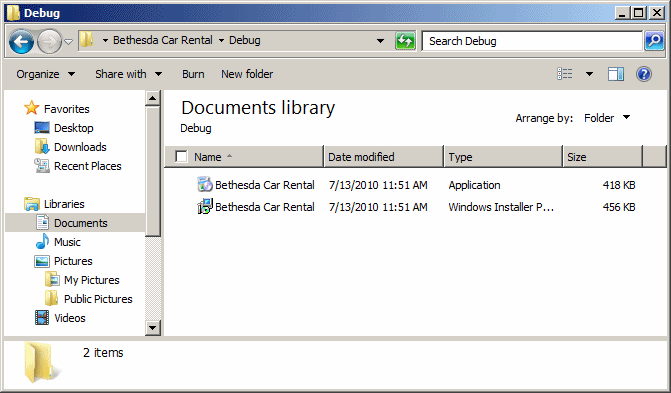Screen dimensions: 671x393
Task: Click the Documents icon in sidebar
Action: 42,223
